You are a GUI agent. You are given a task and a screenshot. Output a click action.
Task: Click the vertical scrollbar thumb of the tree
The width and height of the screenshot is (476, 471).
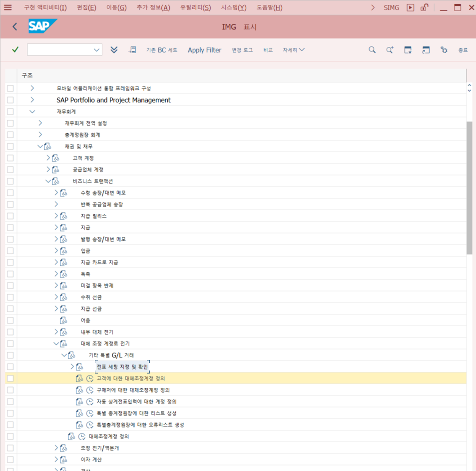coord(470,188)
